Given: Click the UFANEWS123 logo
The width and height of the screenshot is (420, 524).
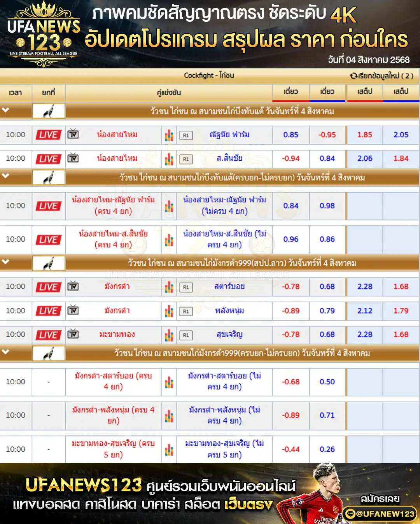Looking at the screenshot, I should click(x=44, y=34).
